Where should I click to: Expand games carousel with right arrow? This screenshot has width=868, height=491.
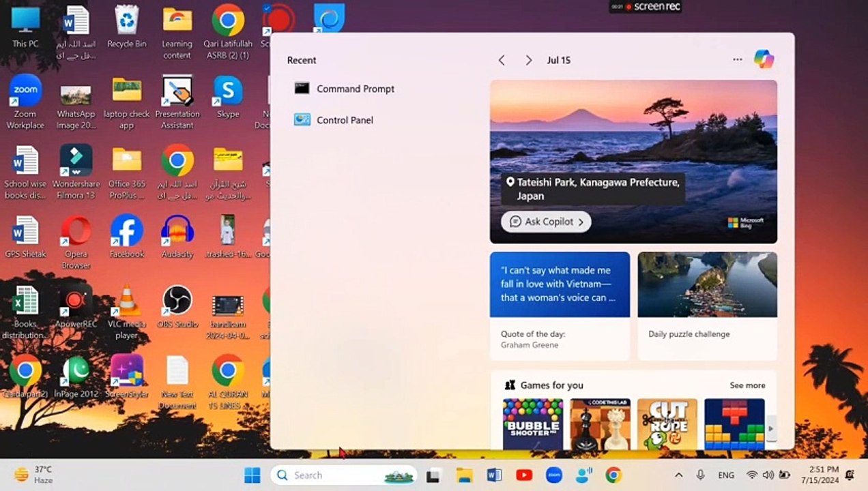[771, 428]
